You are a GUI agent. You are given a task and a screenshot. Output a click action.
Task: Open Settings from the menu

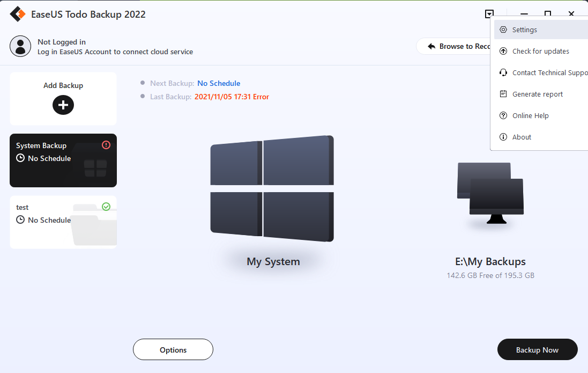pos(541,30)
